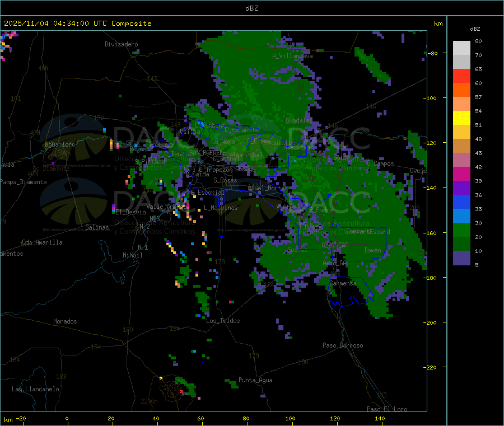Screen dimensions: 504x426
Task: Click the Divisadero map label
Action: coord(121,44)
